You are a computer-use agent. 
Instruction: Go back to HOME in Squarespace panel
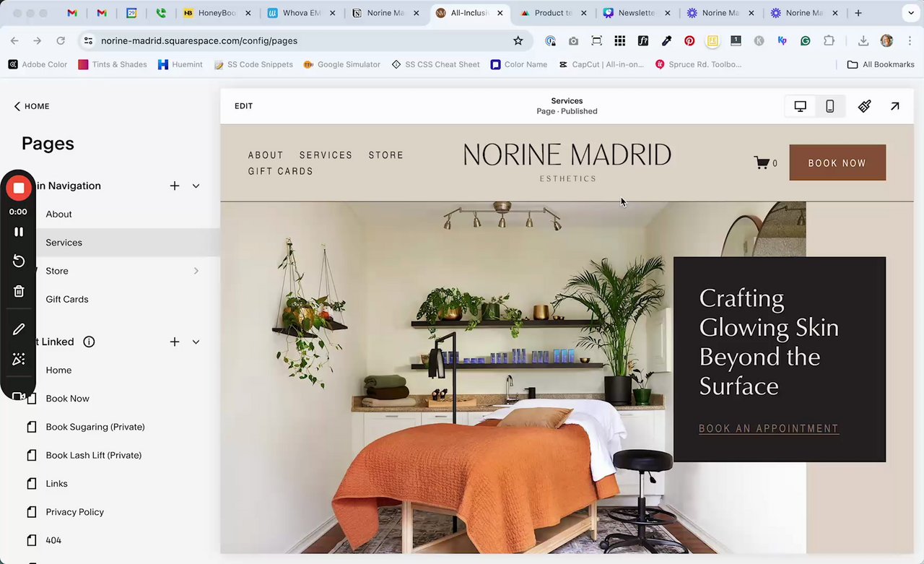pos(32,106)
